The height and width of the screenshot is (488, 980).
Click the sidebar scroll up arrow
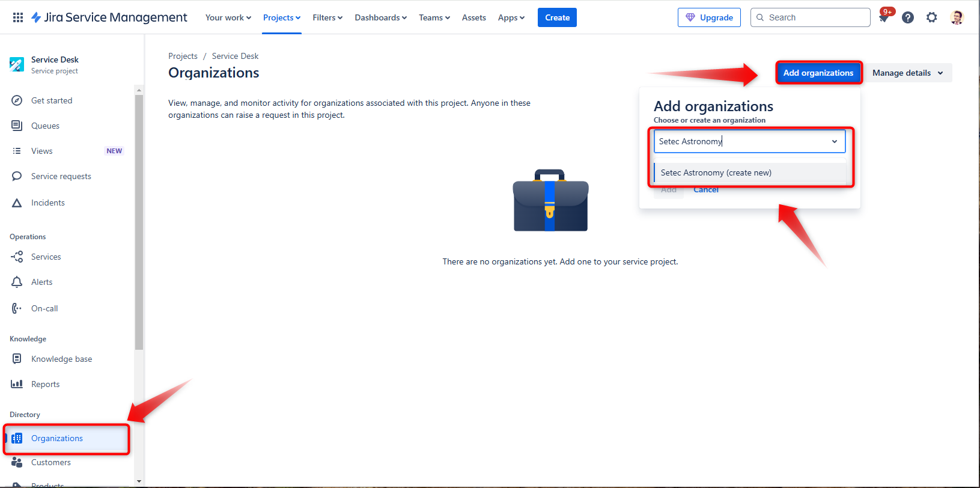point(139,90)
